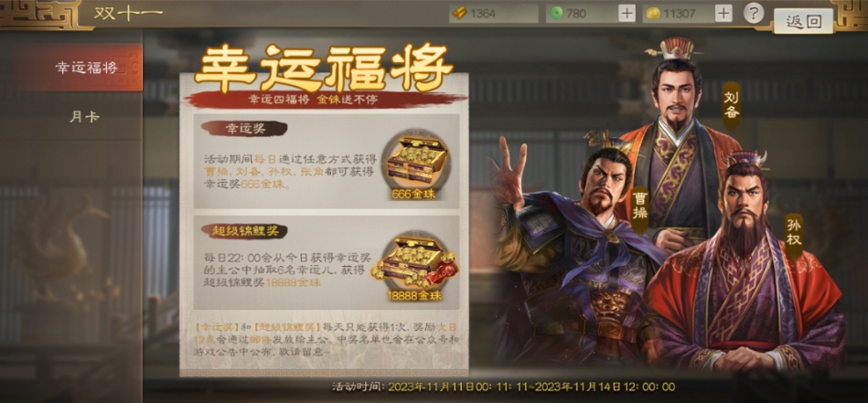Add more jade with the plus button
Image resolution: width=868 pixels, height=403 pixels.
click(x=627, y=14)
